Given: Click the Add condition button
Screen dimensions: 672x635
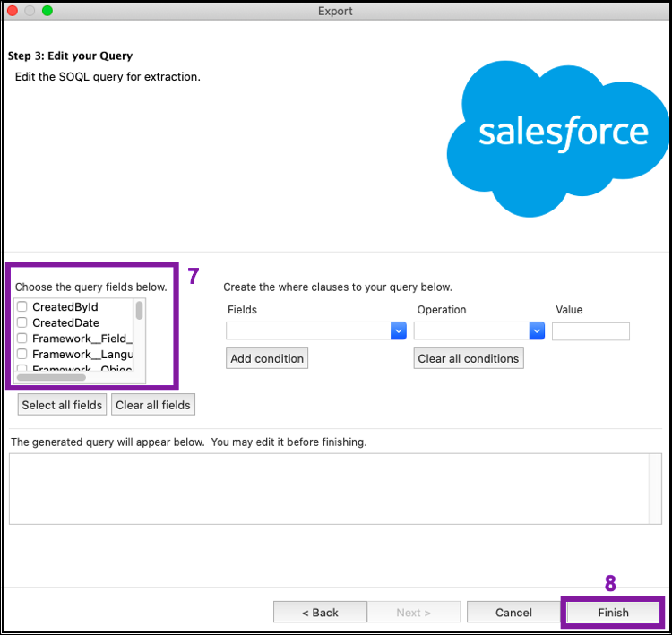Looking at the screenshot, I should (267, 358).
